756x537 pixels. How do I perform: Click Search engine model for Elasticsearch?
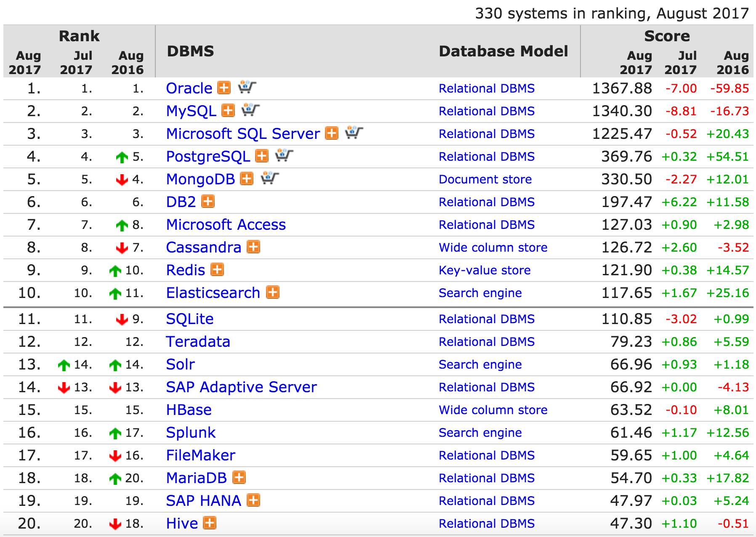point(480,293)
